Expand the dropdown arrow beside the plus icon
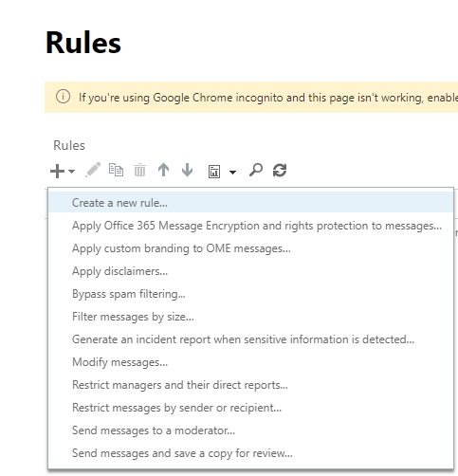Screen dimensions: 458x476 (x=72, y=172)
